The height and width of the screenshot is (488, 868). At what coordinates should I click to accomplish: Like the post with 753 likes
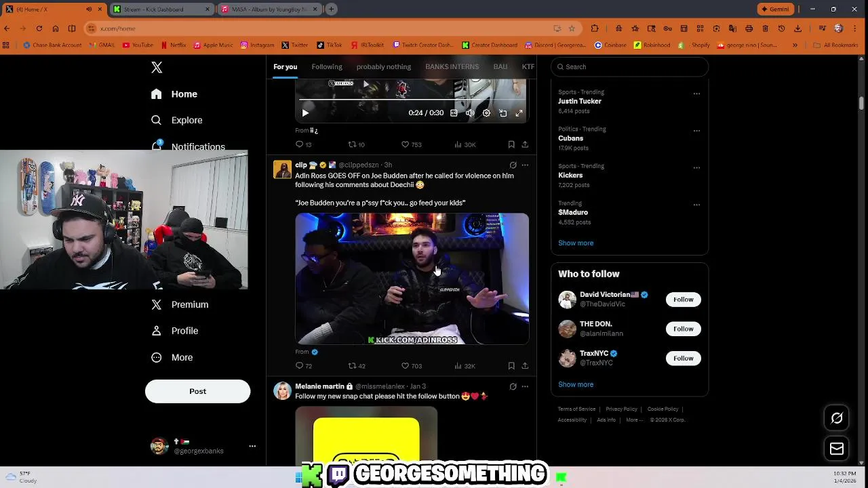point(411,144)
